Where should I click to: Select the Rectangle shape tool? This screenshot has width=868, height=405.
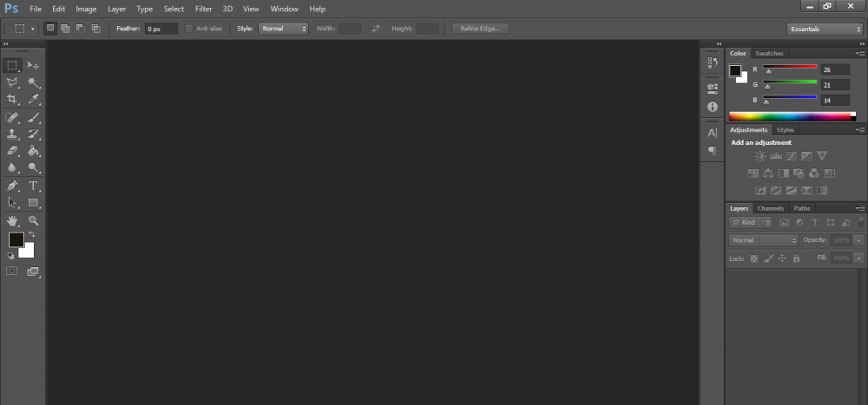pos(33,203)
